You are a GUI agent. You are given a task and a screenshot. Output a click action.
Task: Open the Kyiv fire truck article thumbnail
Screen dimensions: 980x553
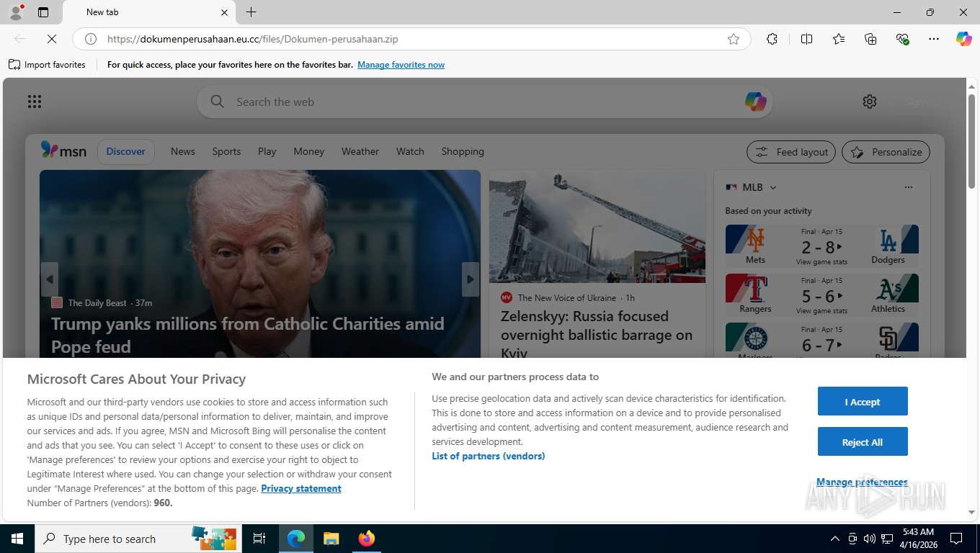[x=597, y=227]
